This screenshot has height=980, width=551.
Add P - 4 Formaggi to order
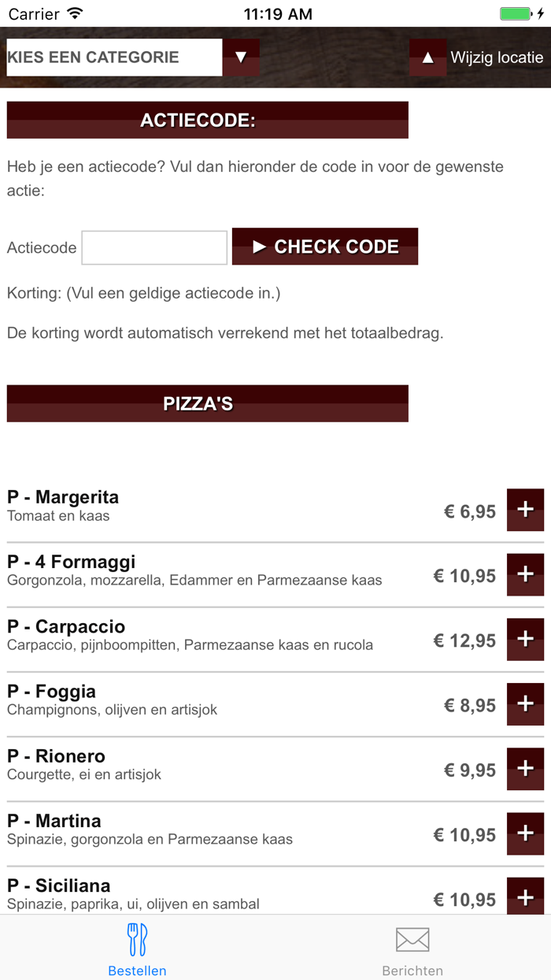525,574
